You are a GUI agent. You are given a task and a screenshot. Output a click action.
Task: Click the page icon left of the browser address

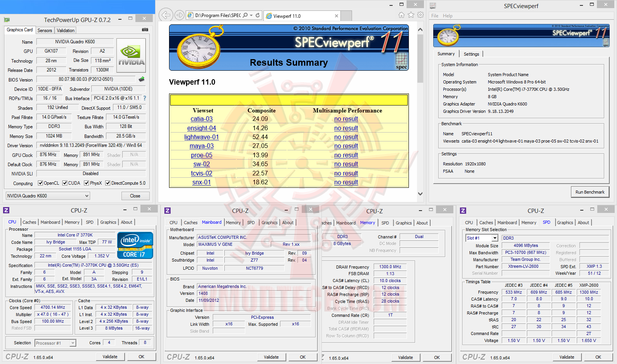190,15
